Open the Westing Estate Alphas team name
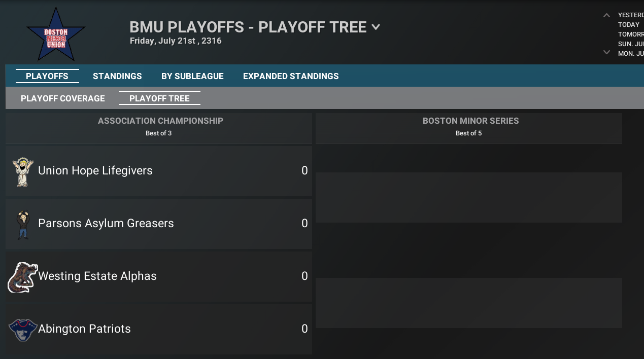This screenshot has width=644, height=359. (x=97, y=276)
